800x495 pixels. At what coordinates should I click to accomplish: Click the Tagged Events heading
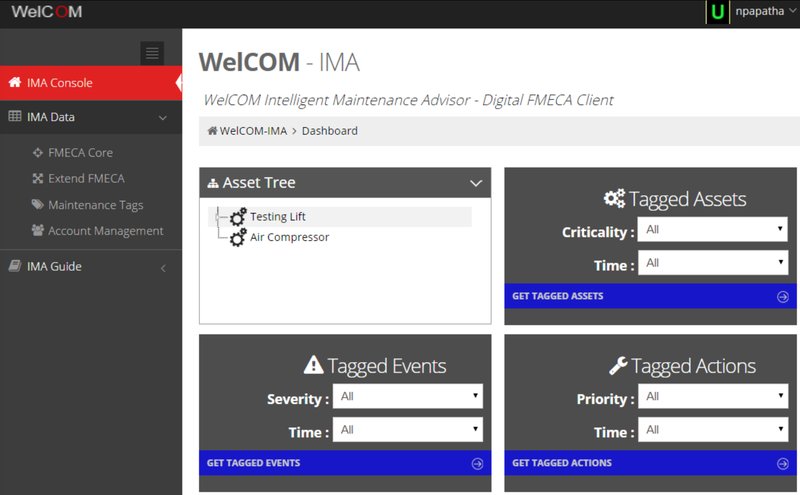point(387,366)
